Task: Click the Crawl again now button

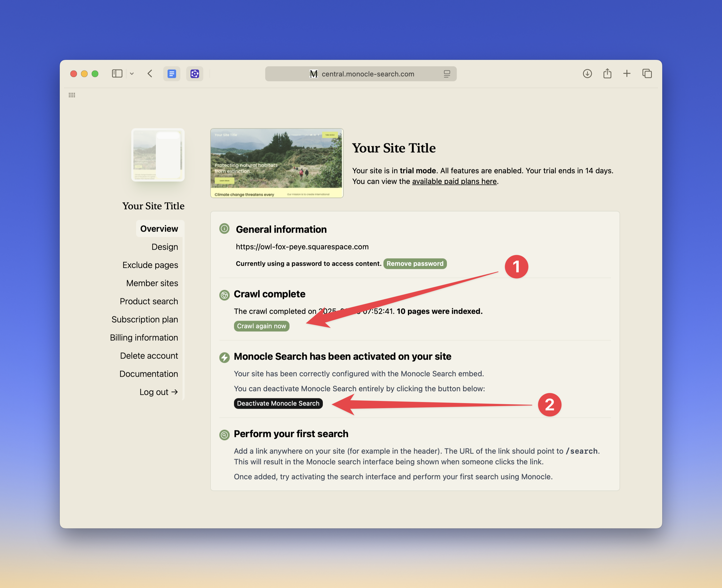Action: [261, 326]
